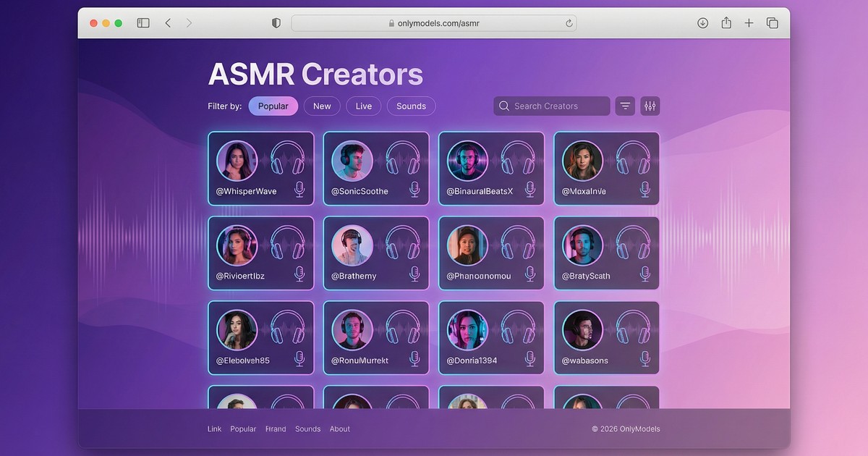The width and height of the screenshot is (868, 456).
Task: Go forward with the browser forward arrow
Action: coord(189,23)
